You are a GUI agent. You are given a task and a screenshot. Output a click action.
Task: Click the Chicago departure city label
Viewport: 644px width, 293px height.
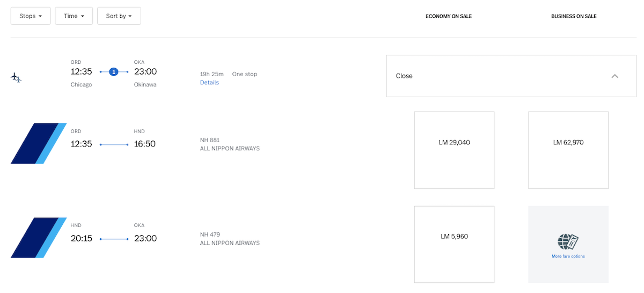point(81,85)
